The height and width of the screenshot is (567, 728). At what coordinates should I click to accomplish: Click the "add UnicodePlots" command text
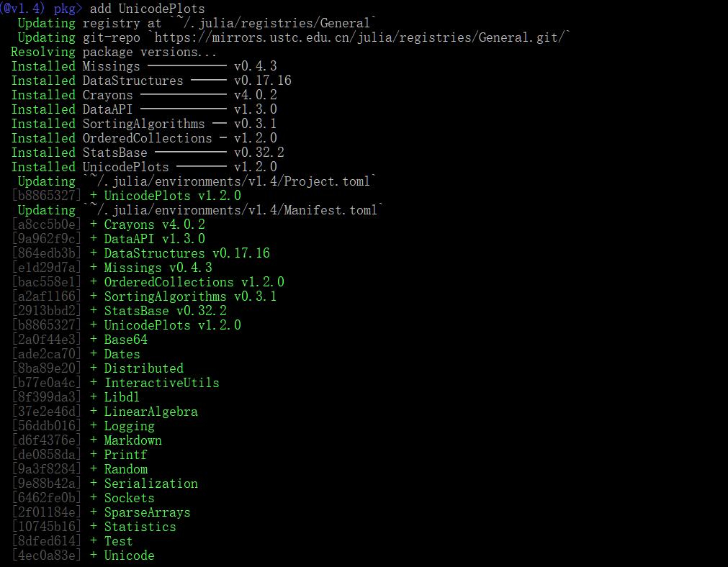coord(147,9)
